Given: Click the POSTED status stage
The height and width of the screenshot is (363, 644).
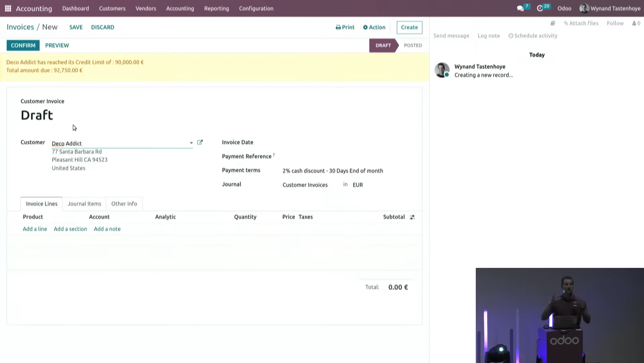Looking at the screenshot, I should (413, 45).
